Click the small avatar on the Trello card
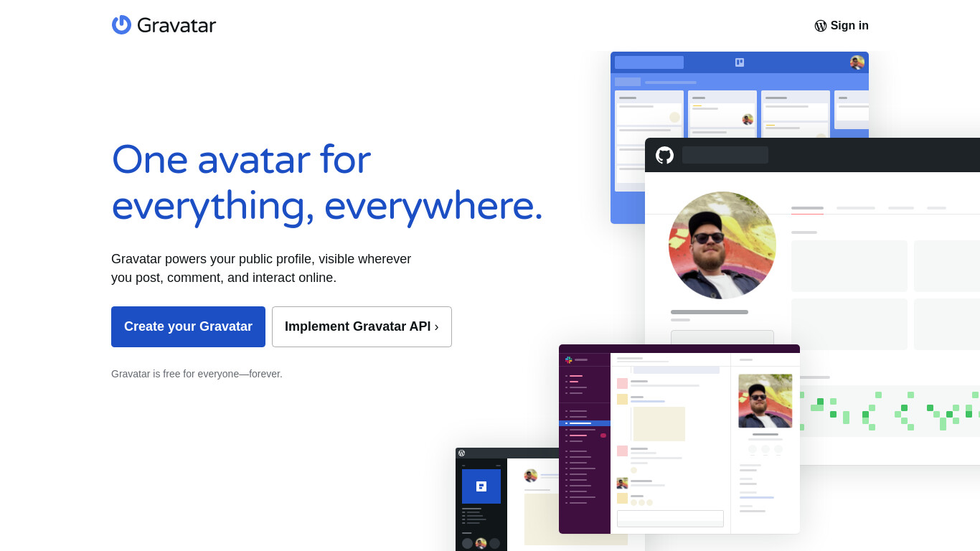Viewport: 980px width, 551px height. pyautogui.click(x=748, y=120)
